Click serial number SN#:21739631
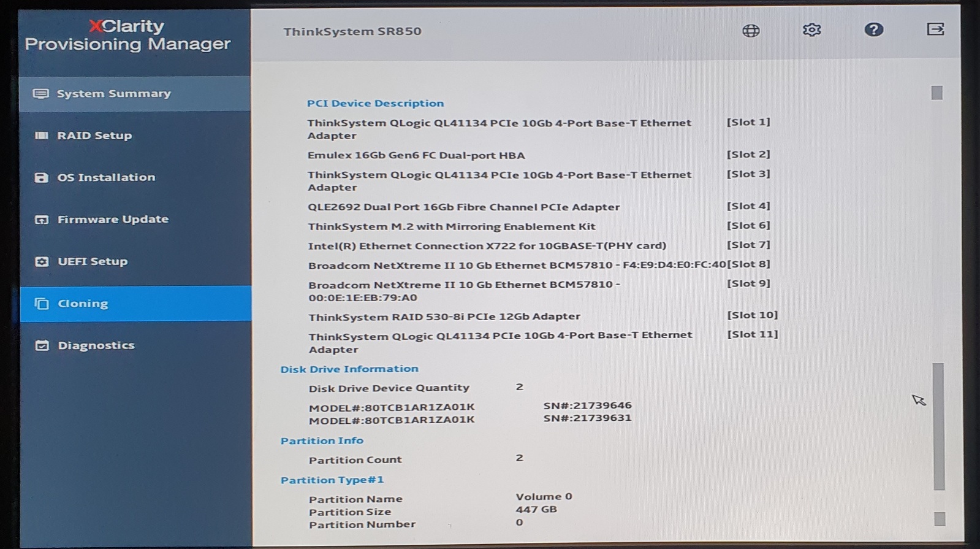980x549 pixels. pos(587,418)
